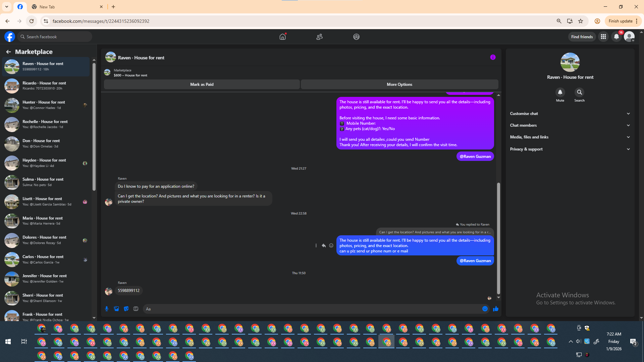Open Facebook notifications bell

(x=616, y=37)
